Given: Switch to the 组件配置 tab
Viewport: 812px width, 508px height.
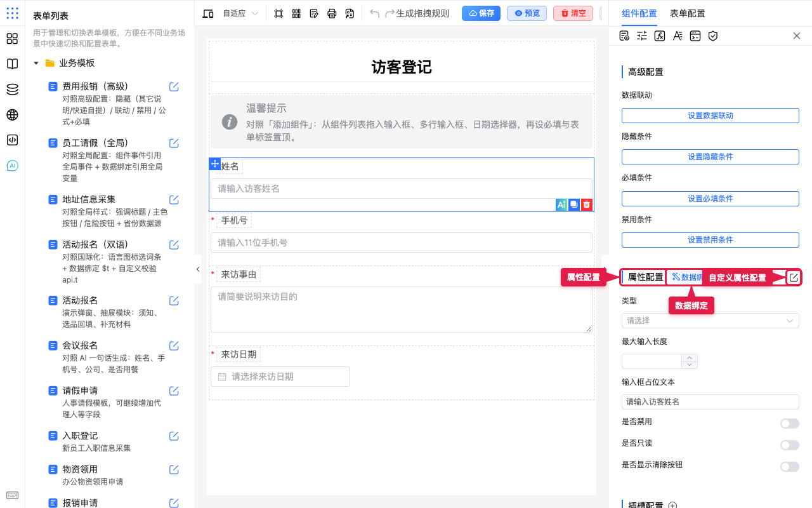Looking at the screenshot, I should coord(639,13).
